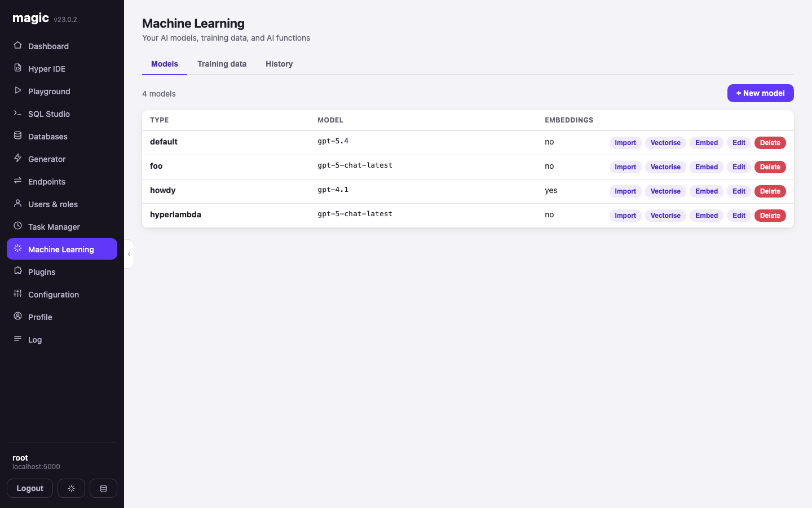
Task: Vectorise the howdy model
Action: [665, 191]
